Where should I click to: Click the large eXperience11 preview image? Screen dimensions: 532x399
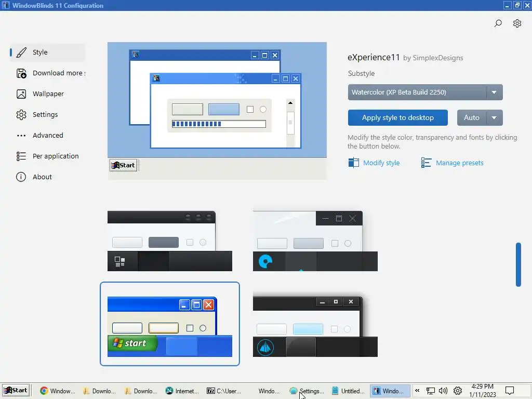tap(217, 111)
